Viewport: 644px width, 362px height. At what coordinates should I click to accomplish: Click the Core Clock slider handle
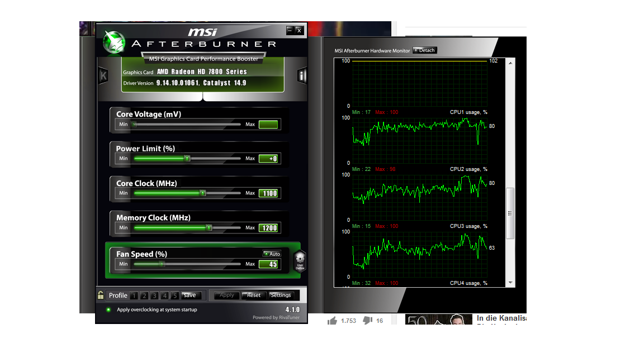[203, 193]
